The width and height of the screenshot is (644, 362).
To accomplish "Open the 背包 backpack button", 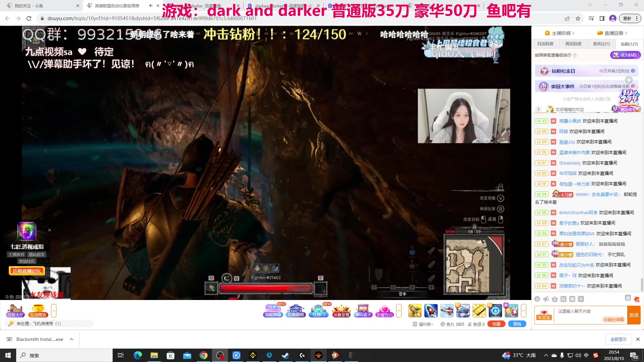I will 517,324.
